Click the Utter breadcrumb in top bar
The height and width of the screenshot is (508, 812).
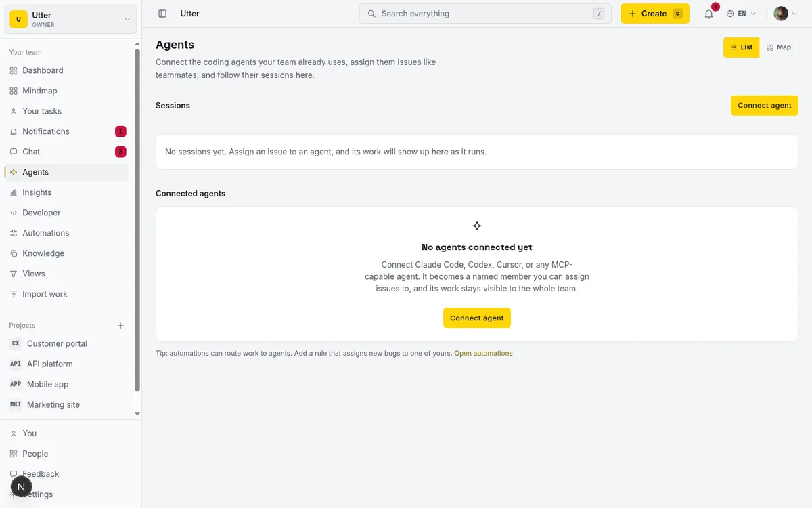click(x=189, y=14)
